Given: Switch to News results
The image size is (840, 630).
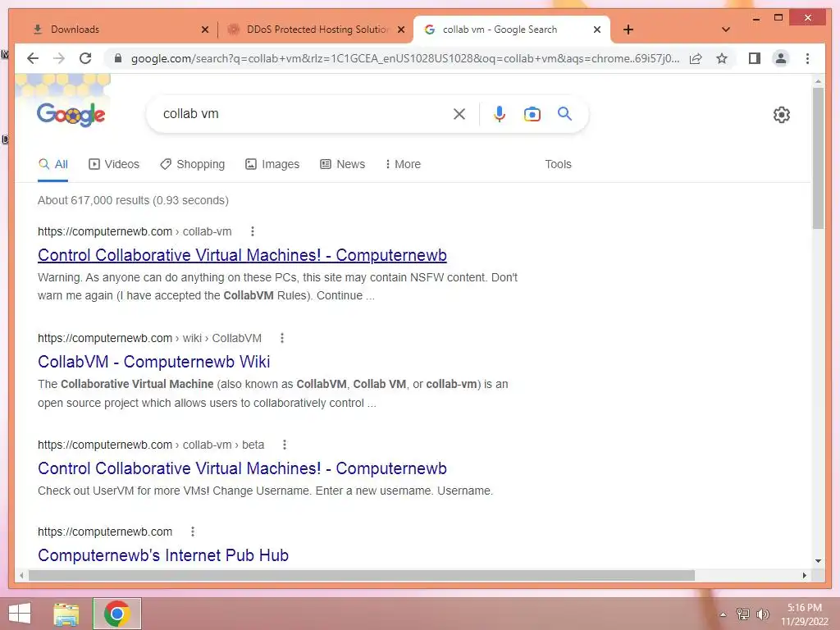Looking at the screenshot, I should tap(342, 164).
